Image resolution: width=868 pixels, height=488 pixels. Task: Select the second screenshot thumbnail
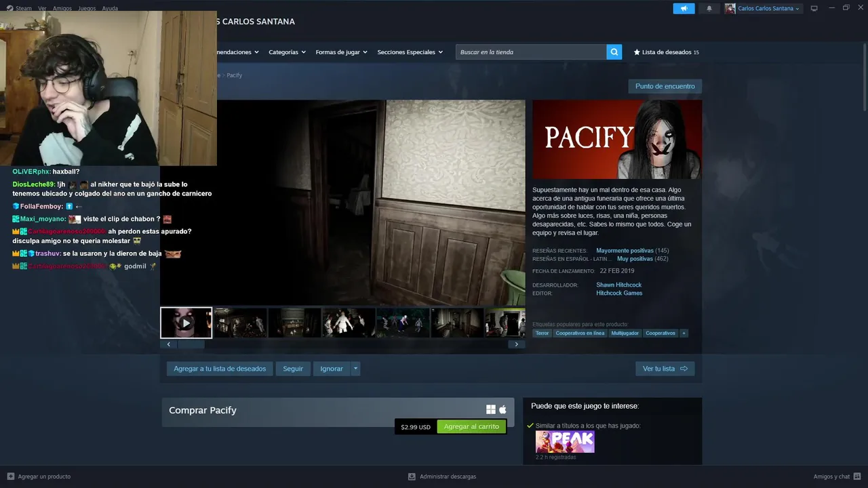tap(240, 323)
